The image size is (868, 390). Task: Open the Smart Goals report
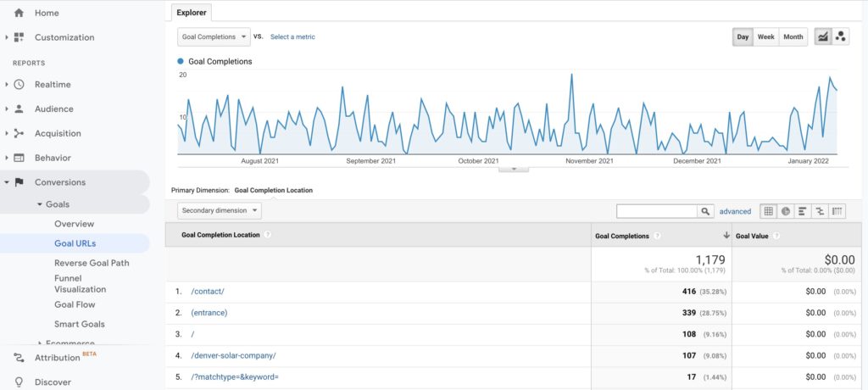[79, 324]
